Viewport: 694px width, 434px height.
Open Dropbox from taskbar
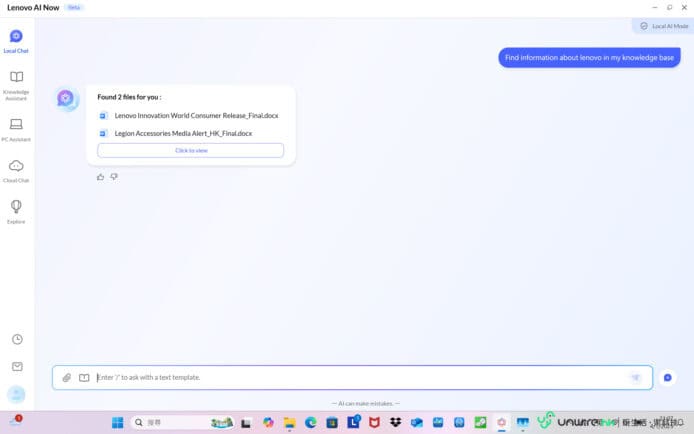(x=395, y=422)
